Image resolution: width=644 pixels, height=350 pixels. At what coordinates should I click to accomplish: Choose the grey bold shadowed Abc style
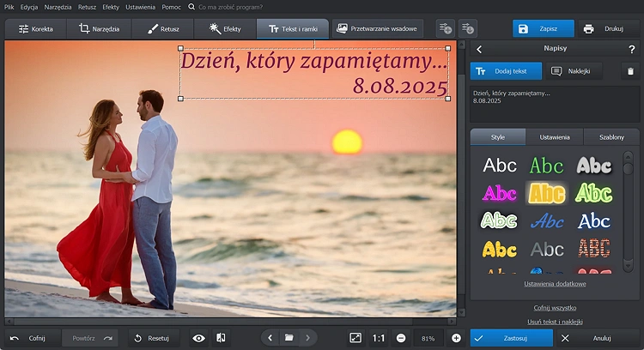tap(594, 166)
